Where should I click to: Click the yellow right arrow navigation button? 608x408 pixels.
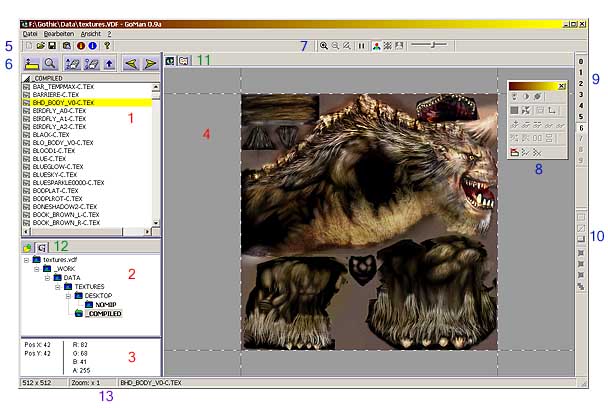[150, 64]
